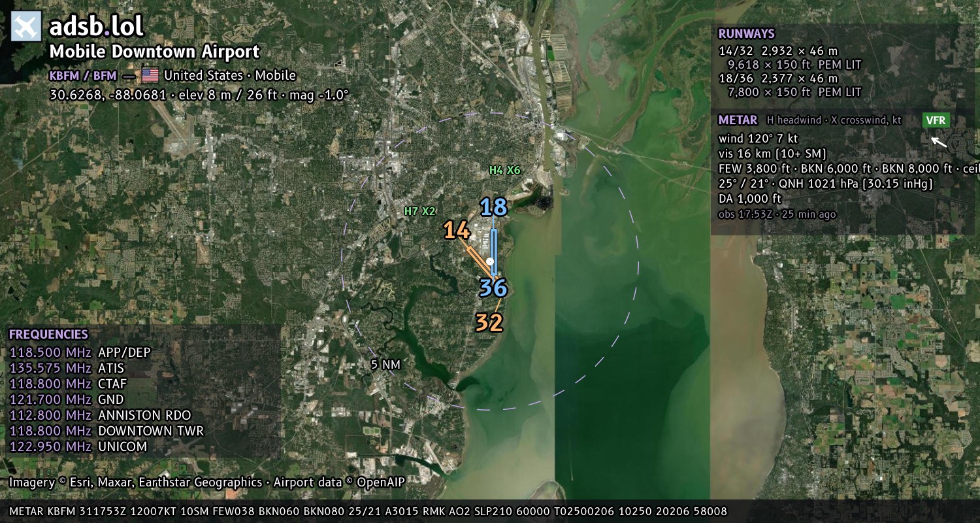
Task: Click the H7 X2 wind component label
Action: [x=419, y=211]
